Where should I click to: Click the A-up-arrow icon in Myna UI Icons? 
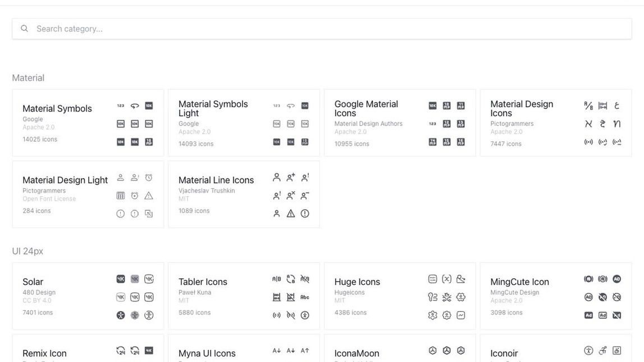305,351
